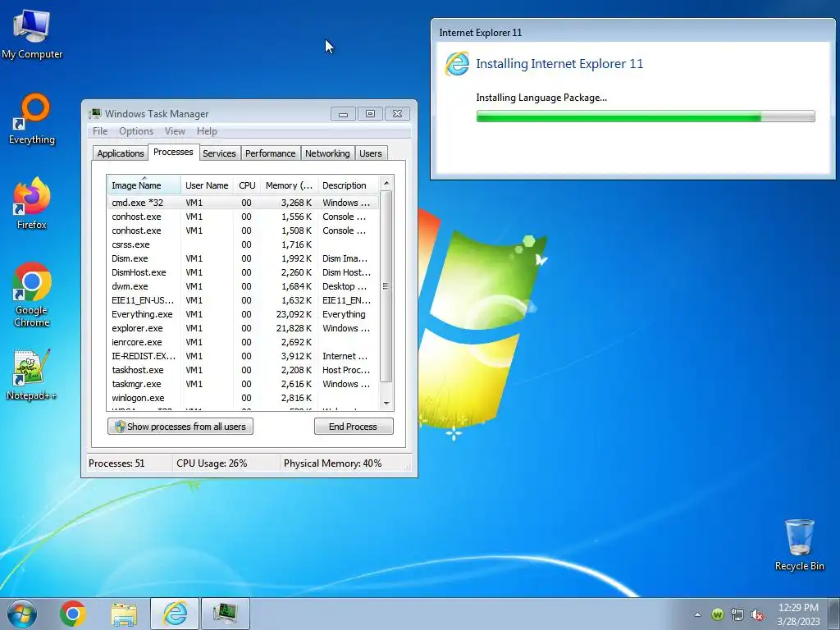Image resolution: width=840 pixels, height=630 pixels.
Task: Open the My Computer desktop icon
Action: point(32,34)
